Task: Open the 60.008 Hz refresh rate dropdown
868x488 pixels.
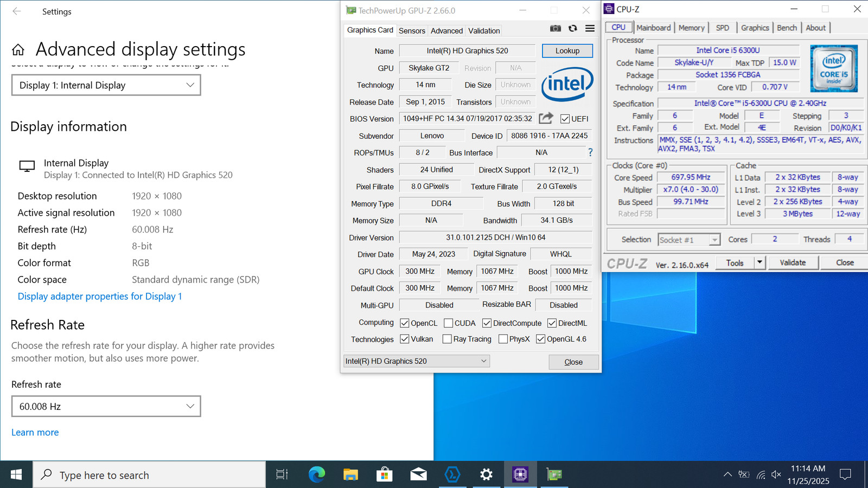Action: pyautogui.click(x=106, y=406)
